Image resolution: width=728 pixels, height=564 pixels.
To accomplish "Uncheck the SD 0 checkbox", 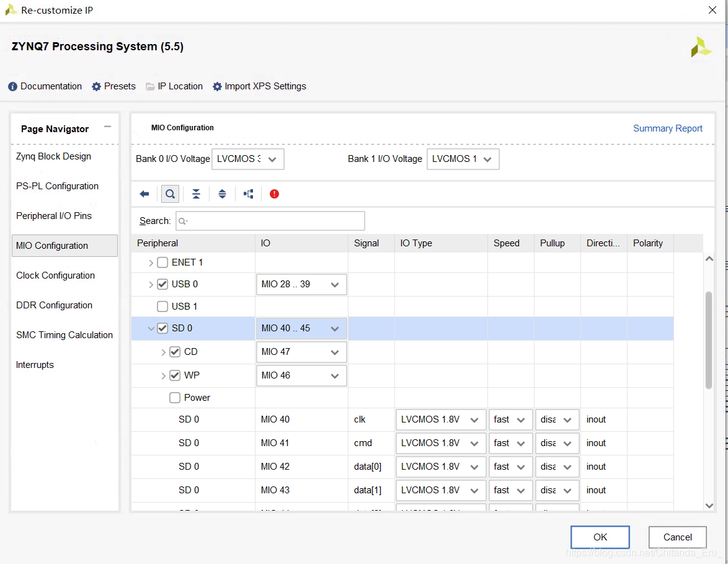I will [x=162, y=328].
